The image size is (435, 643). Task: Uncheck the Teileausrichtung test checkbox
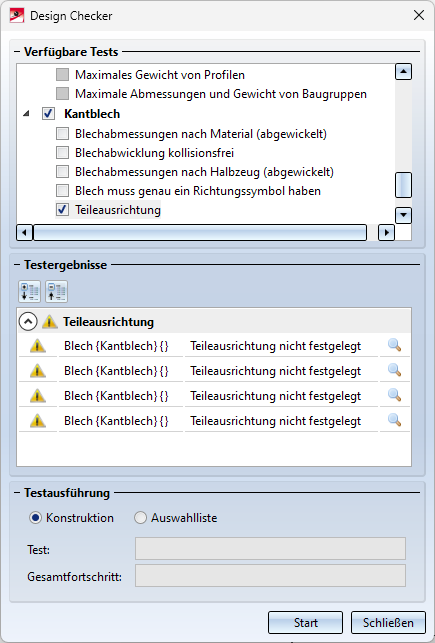click(62, 210)
